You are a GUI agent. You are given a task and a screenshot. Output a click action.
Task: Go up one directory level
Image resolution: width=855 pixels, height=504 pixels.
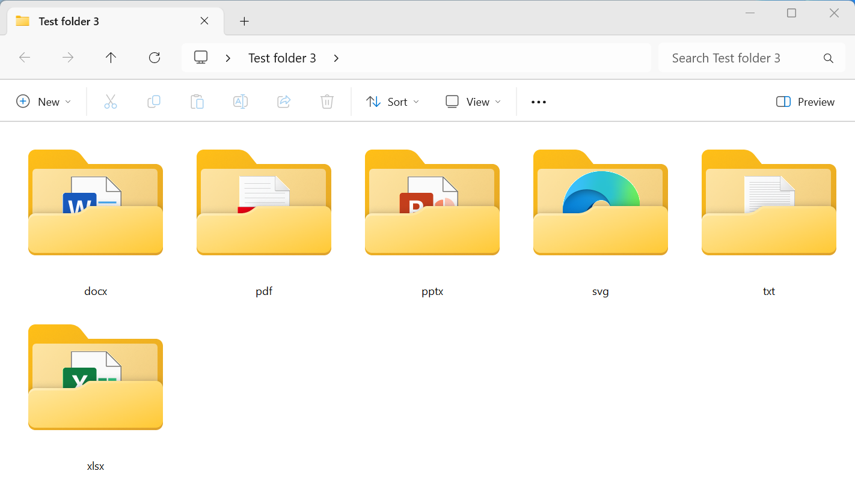[111, 58]
